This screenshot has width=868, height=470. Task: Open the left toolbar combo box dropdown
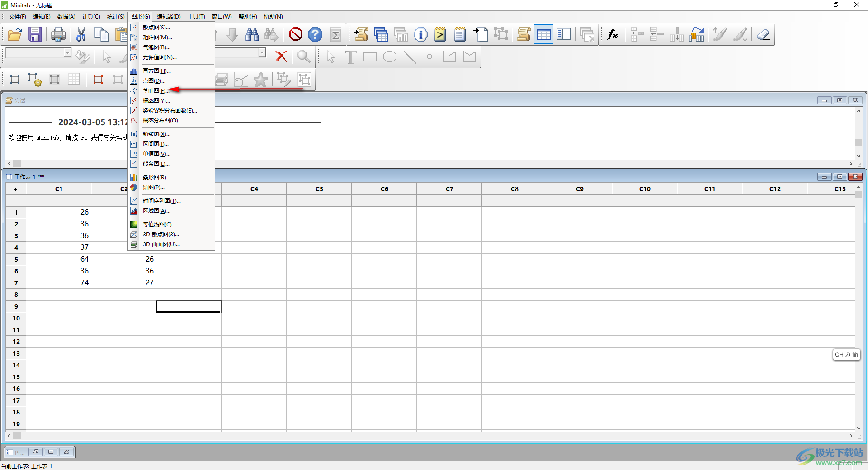click(x=67, y=53)
